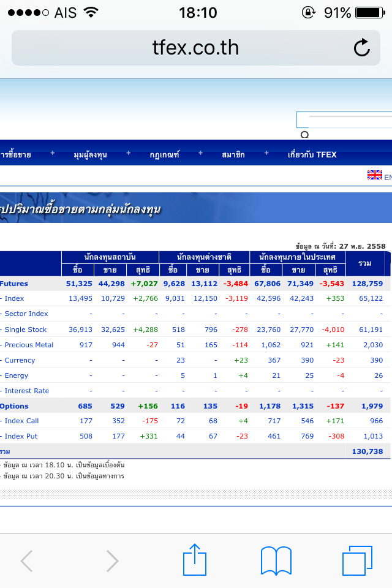Click the website search text box
The height and width of the screenshot is (588, 392).
coord(344,119)
